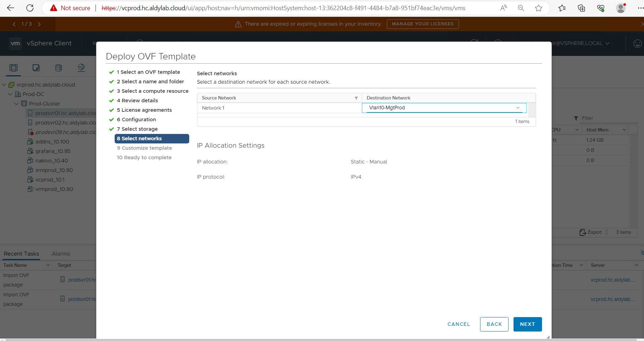Collapse the vcprod.hc.aldylab.cloud root node
Screen dimensions: 644x341
coord(4,85)
